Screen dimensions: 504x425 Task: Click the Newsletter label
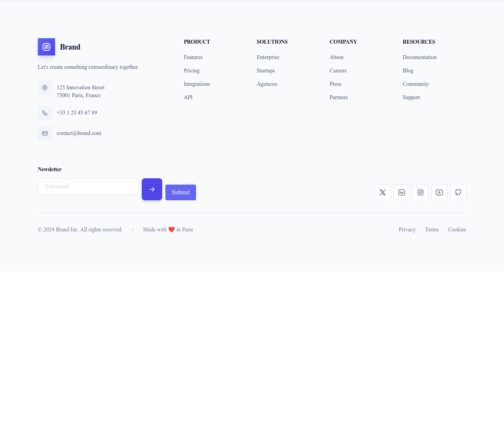(50, 169)
